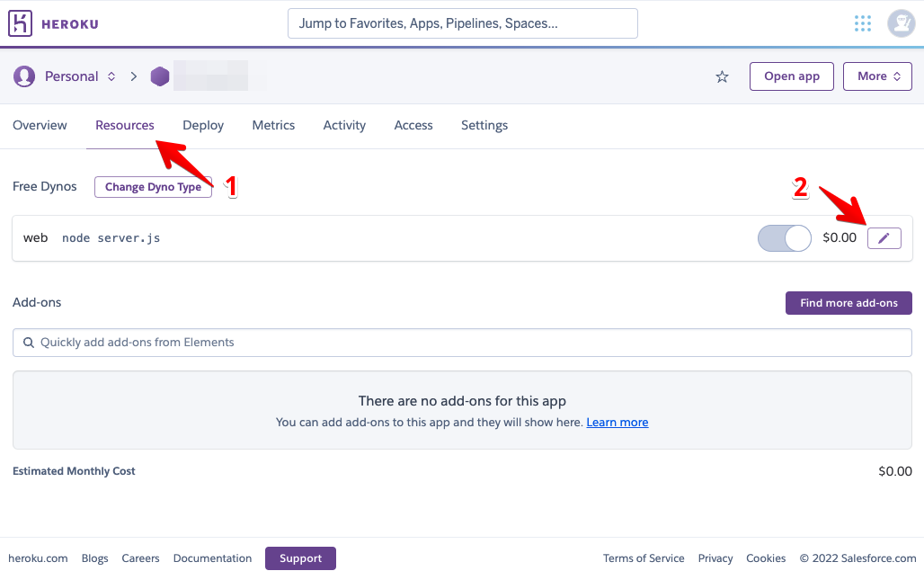
Task: Focus the Jump to Favorites search box
Action: [x=463, y=23]
